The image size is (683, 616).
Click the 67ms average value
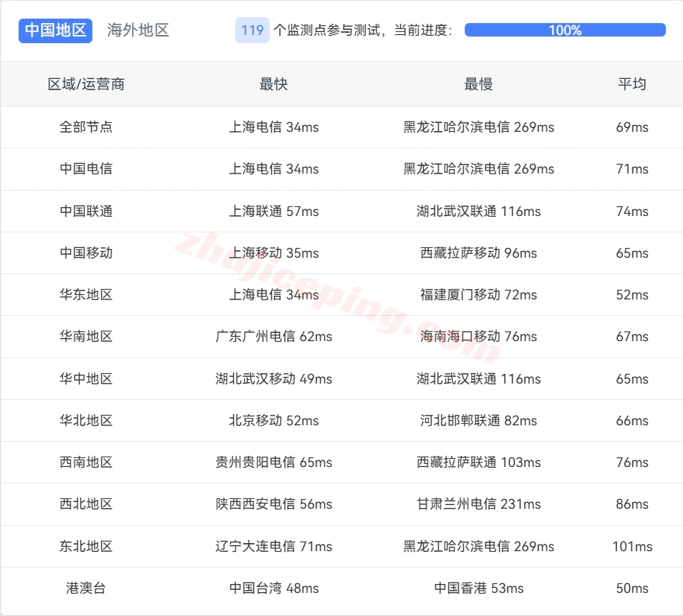point(632,337)
